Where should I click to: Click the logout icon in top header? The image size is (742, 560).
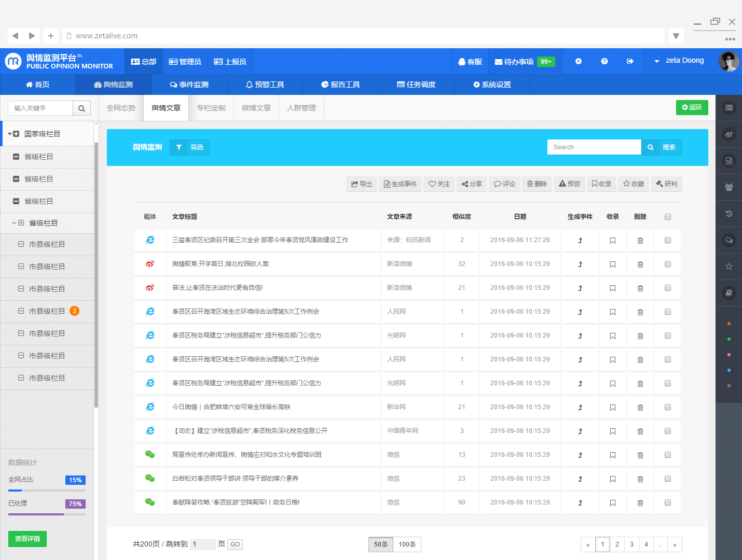[x=630, y=61]
